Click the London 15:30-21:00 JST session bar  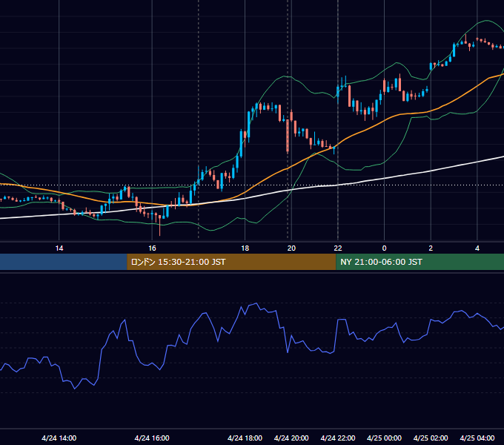[x=231, y=262]
